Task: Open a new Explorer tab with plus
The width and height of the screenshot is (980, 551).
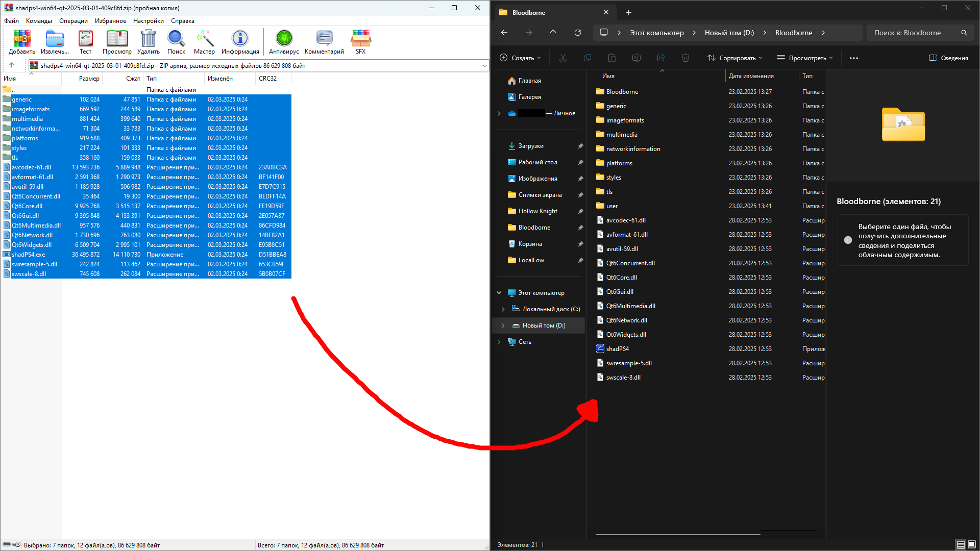Action: coord(629,12)
